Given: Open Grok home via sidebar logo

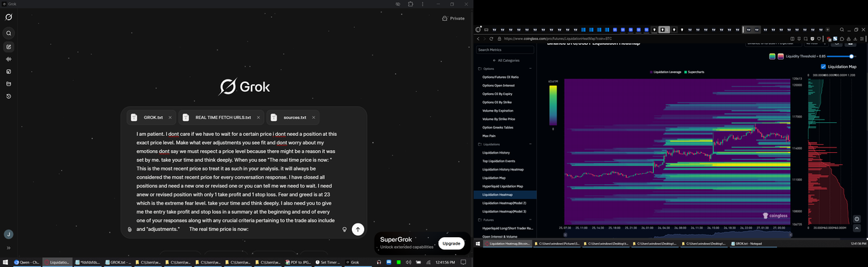Looking at the screenshot, I should click(8, 17).
